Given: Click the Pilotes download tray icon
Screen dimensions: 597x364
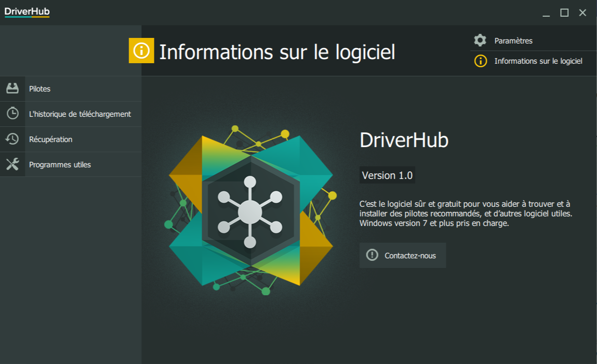Looking at the screenshot, I should pyautogui.click(x=13, y=88).
